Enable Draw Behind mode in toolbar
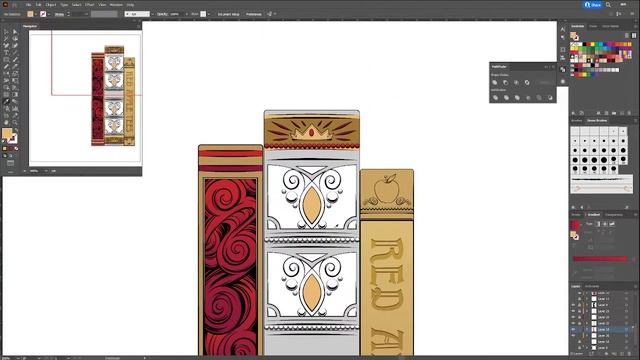The width and height of the screenshot is (640, 360). pyautogui.click(x=11, y=156)
